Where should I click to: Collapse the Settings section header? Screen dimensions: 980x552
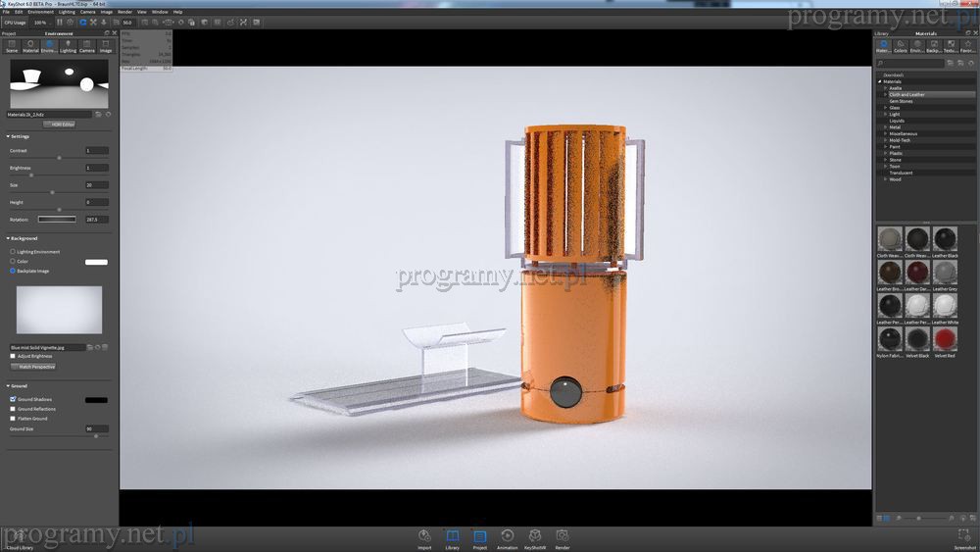click(8, 136)
